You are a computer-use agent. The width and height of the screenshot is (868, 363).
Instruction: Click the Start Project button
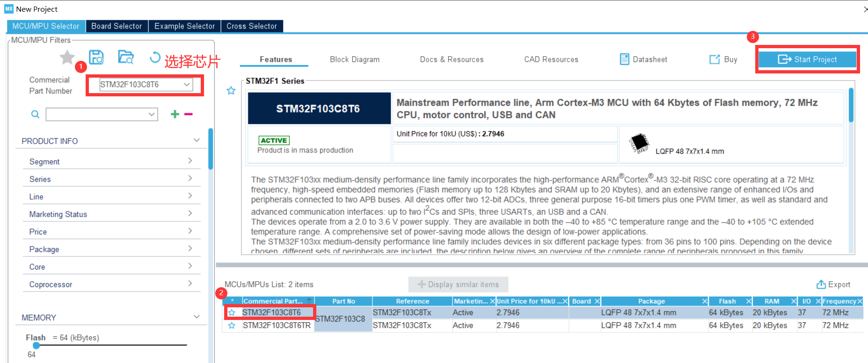[x=807, y=59]
